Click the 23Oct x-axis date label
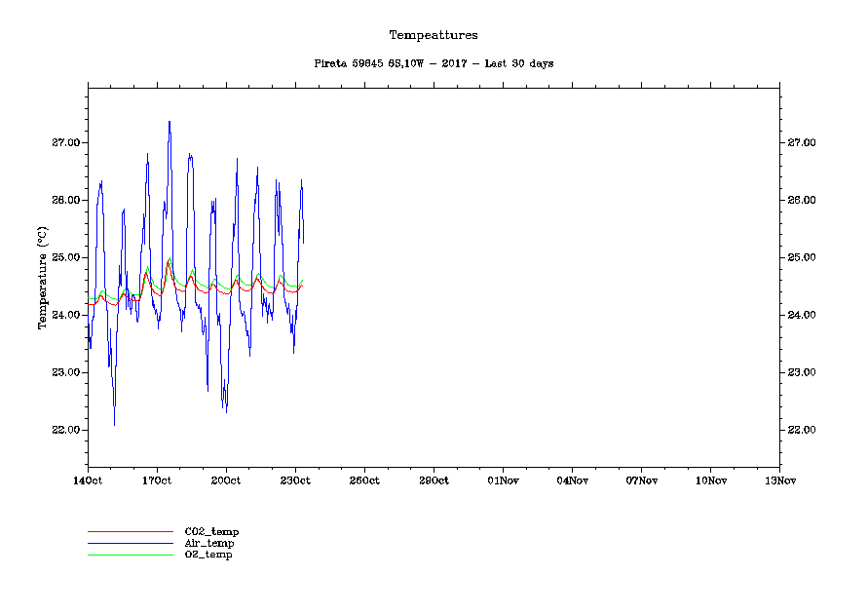Image resolution: width=868 pixels, height=614 pixels. pos(295,480)
